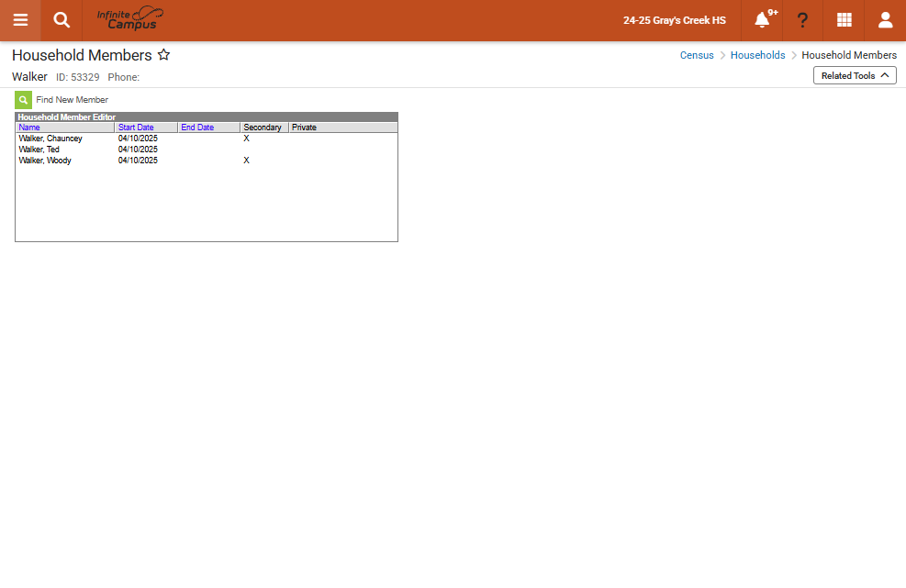Click the Infinite Campus logo
Image resolution: width=906 pixels, height=588 pixels.
pos(130,18)
